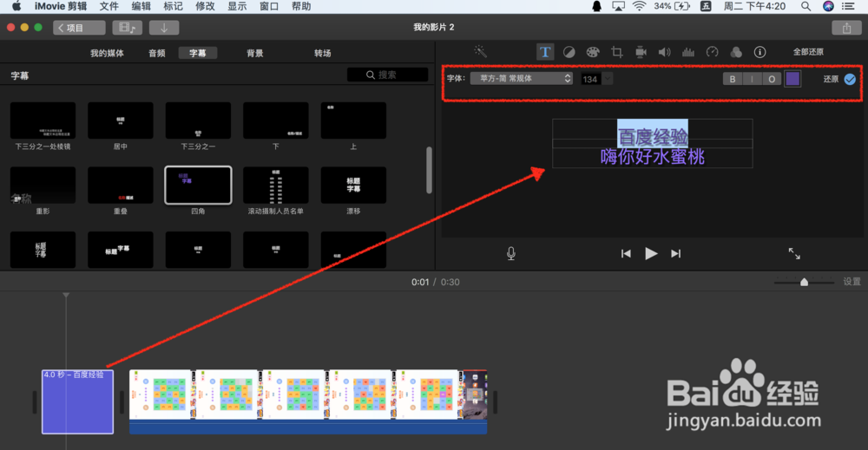Viewport: 868px width, 450px height.
Task: Open the AirPlay display menu bar icon
Action: pos(618,6)
